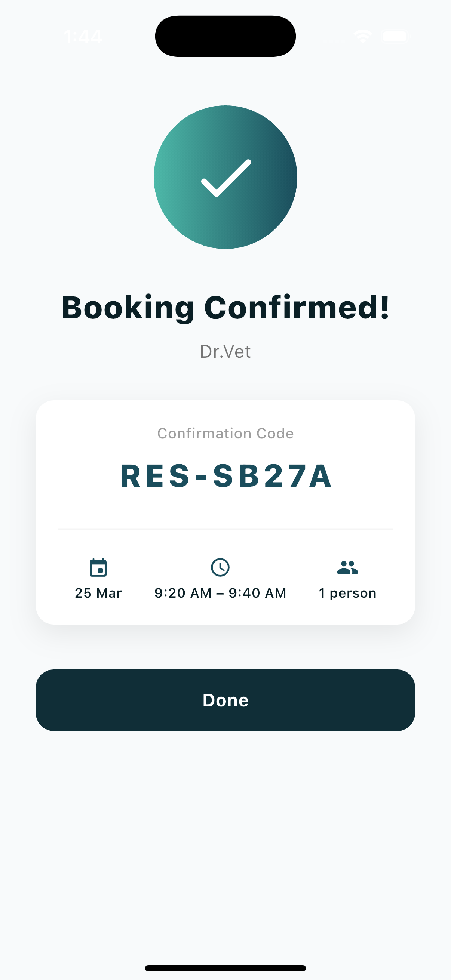The width and height of the screenshot is (451, 980).
Task: Tap the empty area below Done button
Action: tap(225, 837)
